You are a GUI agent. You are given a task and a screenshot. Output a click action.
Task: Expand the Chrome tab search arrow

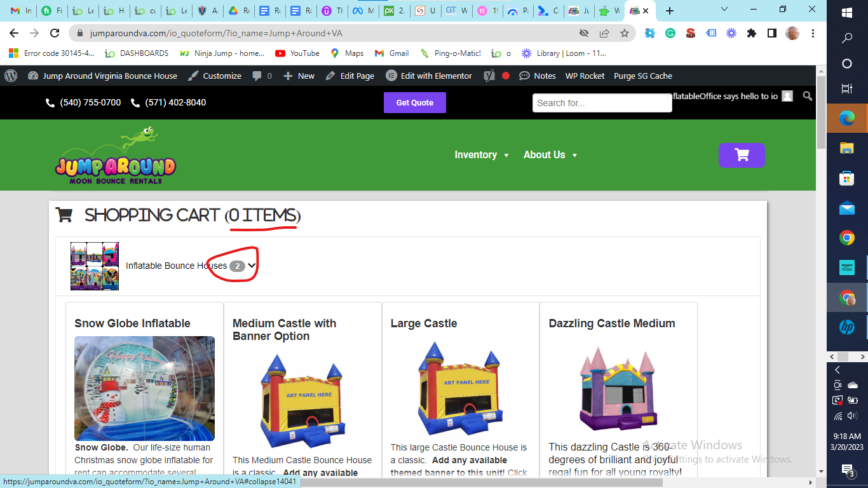(x=725, y=10)
